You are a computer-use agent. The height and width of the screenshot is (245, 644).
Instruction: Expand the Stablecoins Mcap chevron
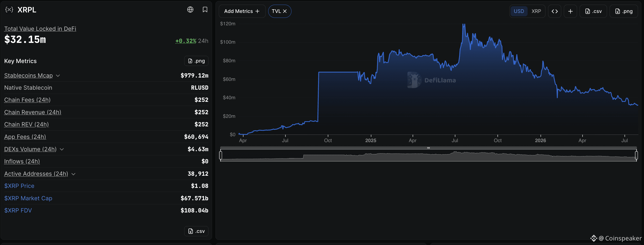coord(58,76)
